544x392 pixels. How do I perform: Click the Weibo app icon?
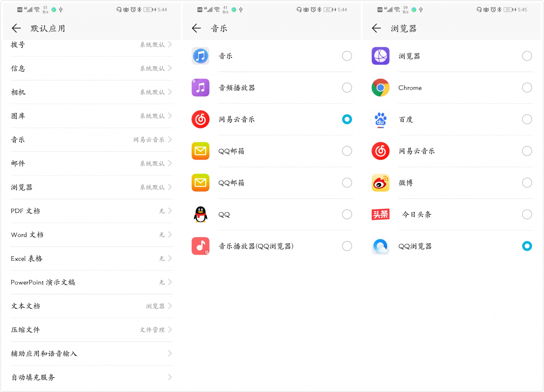[x=380, y=183]
